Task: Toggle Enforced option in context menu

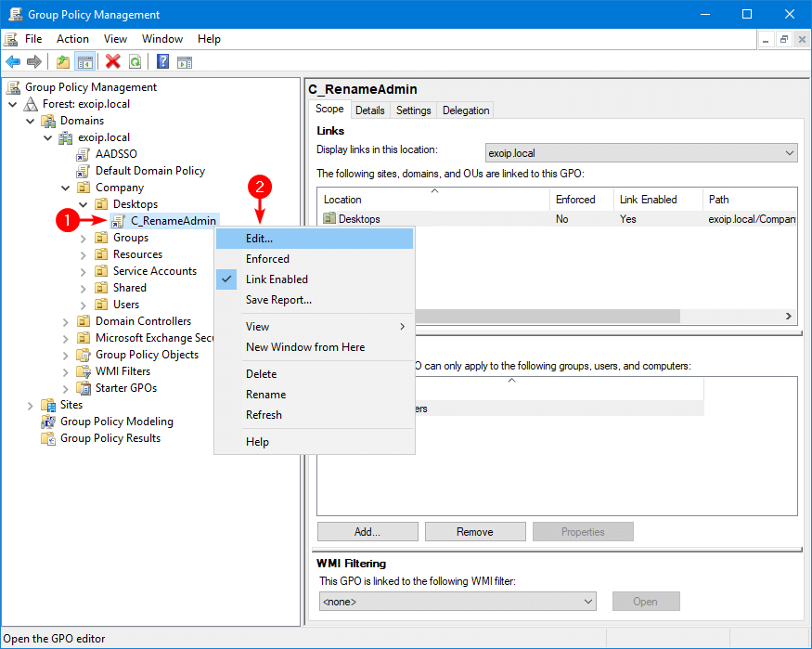Action: pos(267,259)
